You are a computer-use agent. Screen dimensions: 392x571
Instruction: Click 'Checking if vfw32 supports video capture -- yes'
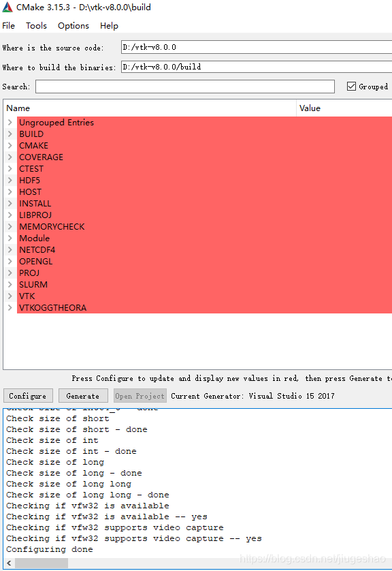(134, 538)
